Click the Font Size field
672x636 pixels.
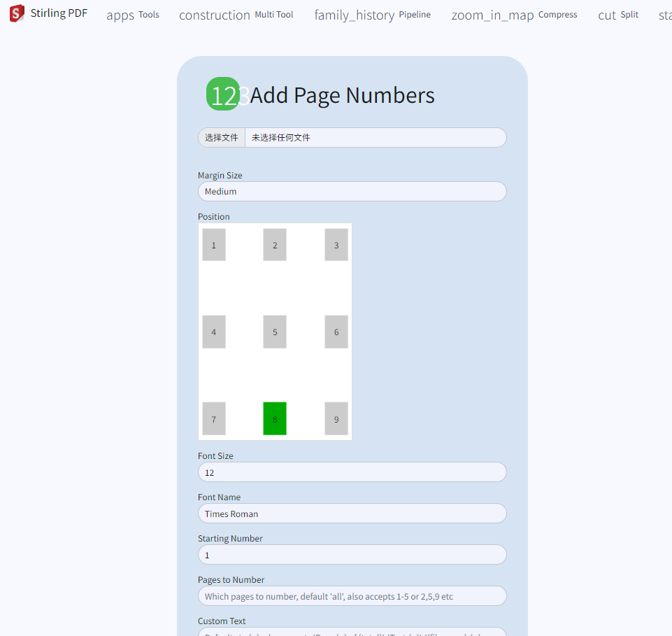click(352, 472)
